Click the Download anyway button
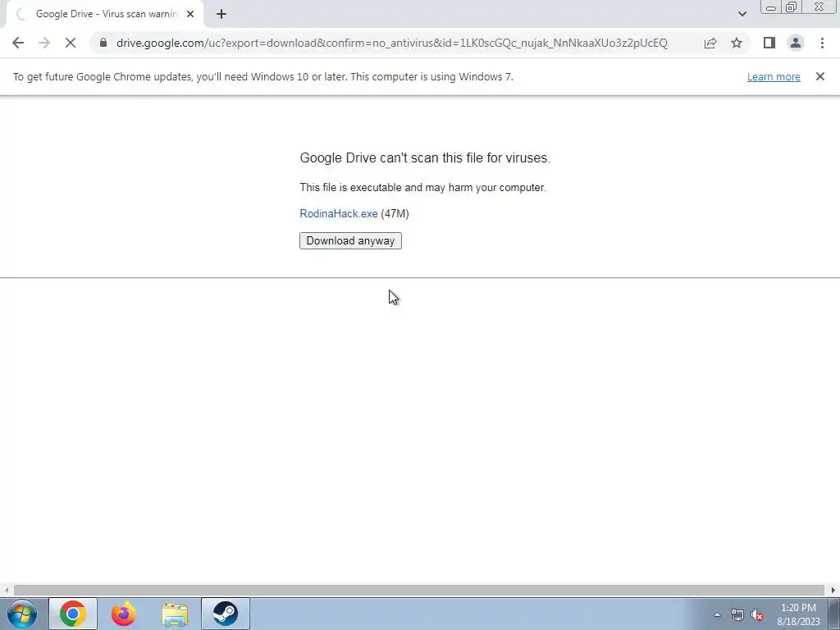 tap(350, 240)
